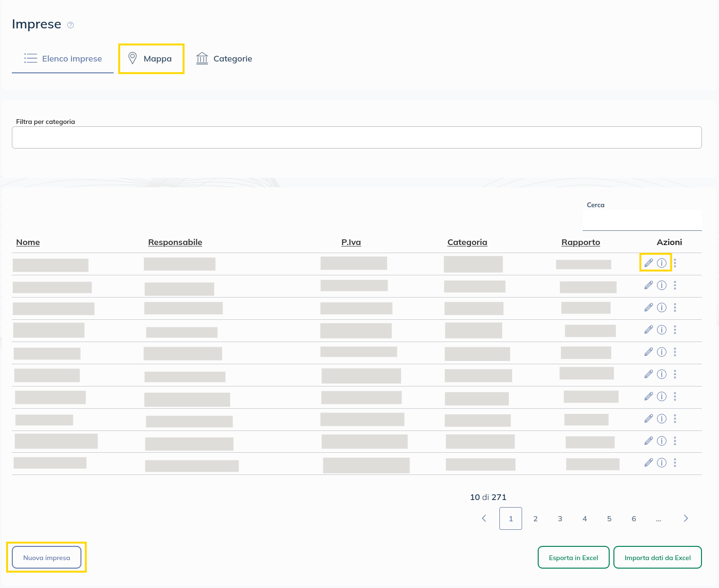Show info for the fifth row company
719x588 pixels.
pos(662,352)
